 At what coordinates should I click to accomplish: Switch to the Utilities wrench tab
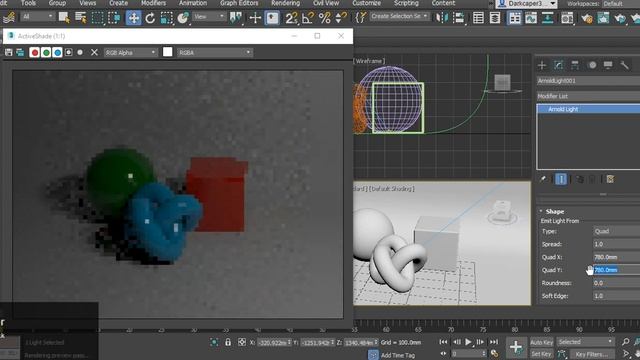pyautogui.click(x=624, y=65)
